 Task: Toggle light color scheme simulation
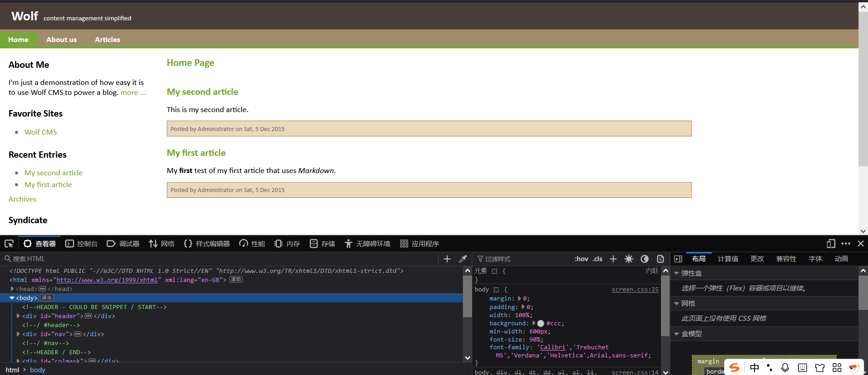point(629,259)
